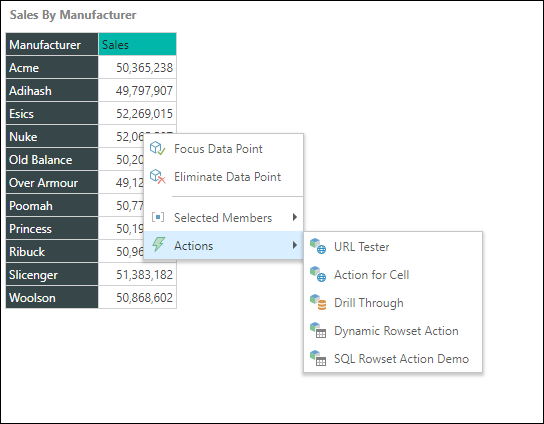Click the 50,365,238 sales cell

coord(137,67)
